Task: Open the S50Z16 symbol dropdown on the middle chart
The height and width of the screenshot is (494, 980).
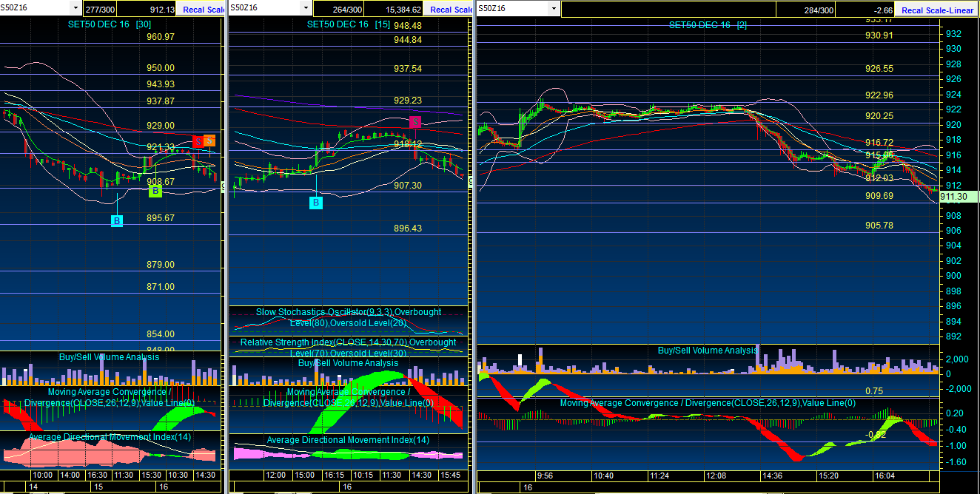Action: click(x=306, y=8)
